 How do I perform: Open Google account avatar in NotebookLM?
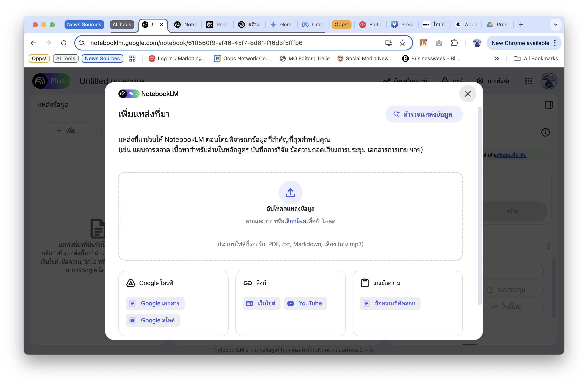549,81
